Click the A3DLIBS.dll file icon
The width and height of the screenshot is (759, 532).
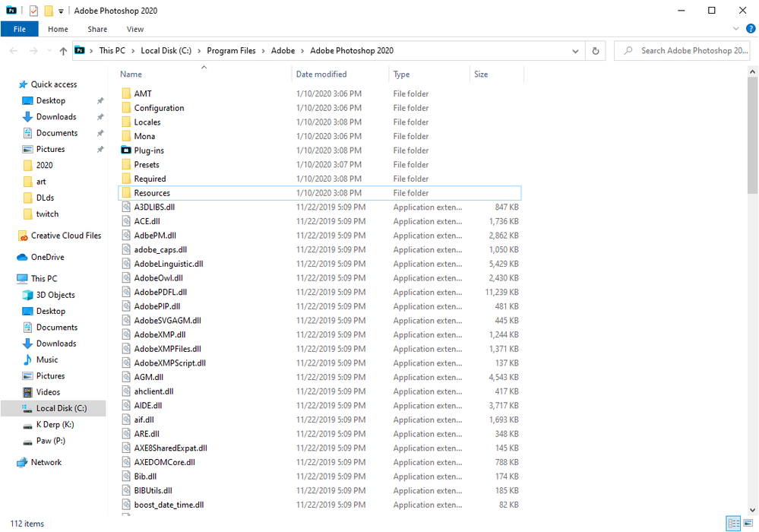(x=126, y=207)
